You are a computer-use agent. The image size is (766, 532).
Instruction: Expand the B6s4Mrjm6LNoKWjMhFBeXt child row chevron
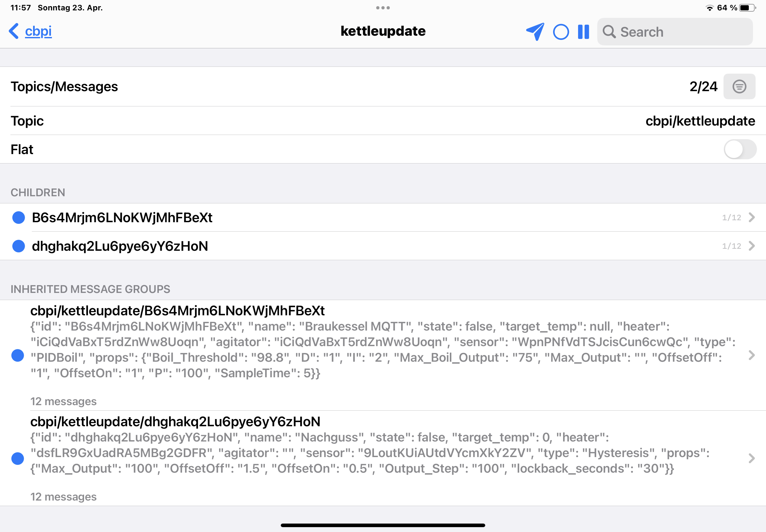click(x=752, y=217)
